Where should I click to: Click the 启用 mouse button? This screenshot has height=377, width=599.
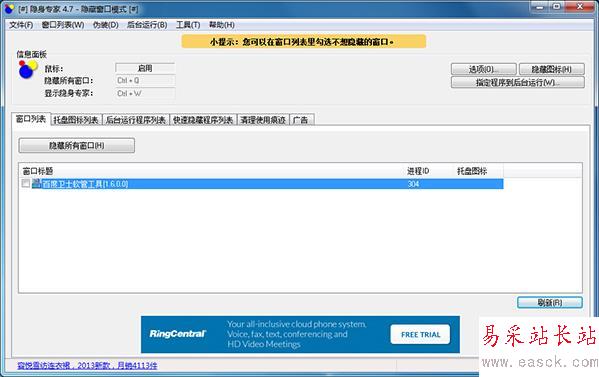(x=145, y=68)
